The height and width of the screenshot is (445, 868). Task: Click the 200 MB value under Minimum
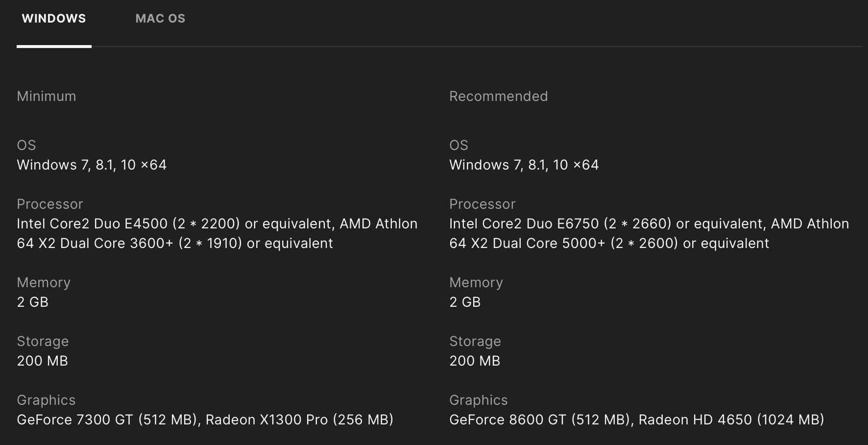tap(43, 361)
